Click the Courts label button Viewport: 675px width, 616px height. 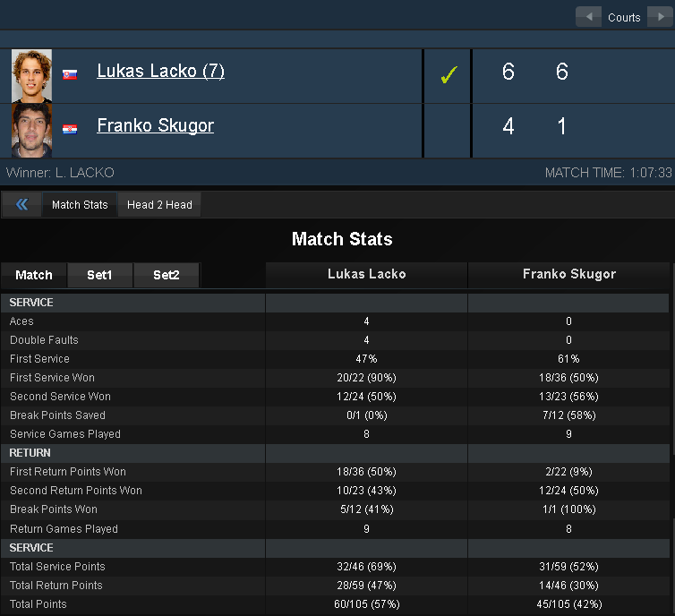(624, 17)
